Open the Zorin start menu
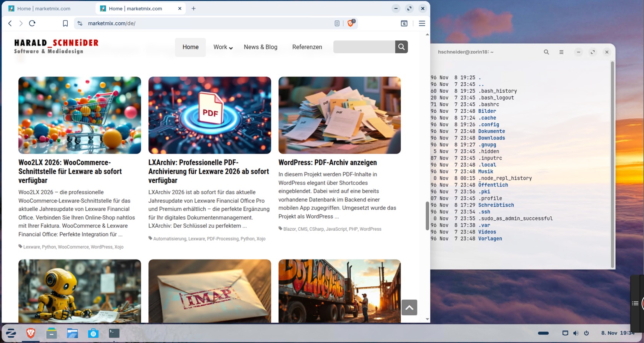 click(10, 333)
